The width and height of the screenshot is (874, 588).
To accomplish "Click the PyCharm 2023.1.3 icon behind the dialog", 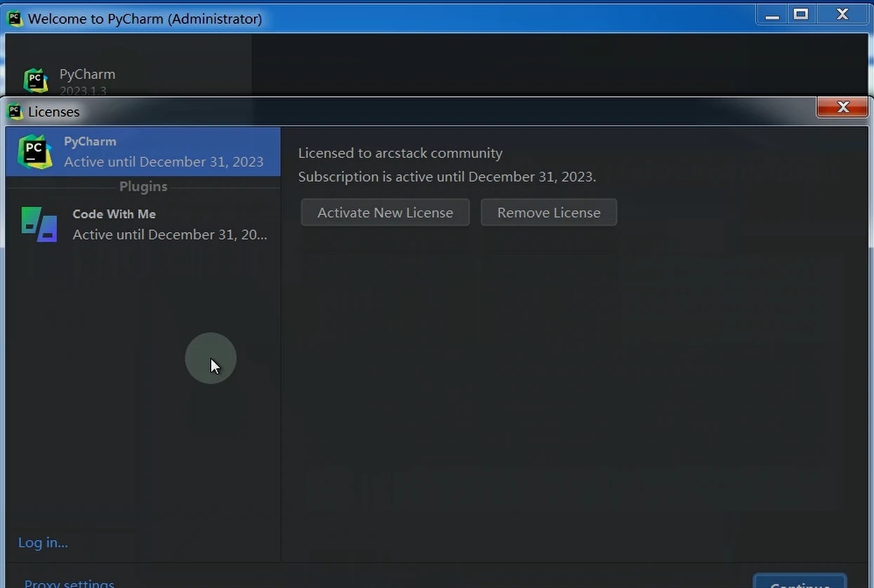I will pos(35,79).
